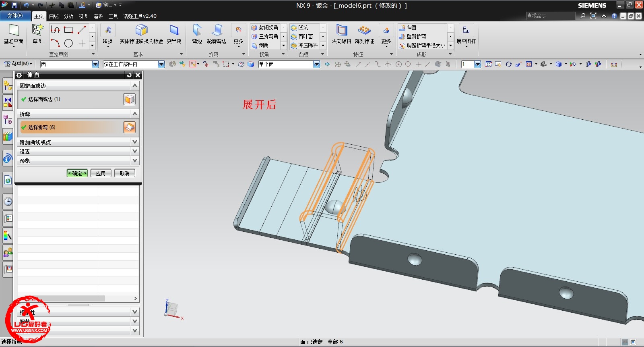This screenshot has height=347, width=644.
Task: Click the undo arrow in quick access bar
Action: click(26, 5)
